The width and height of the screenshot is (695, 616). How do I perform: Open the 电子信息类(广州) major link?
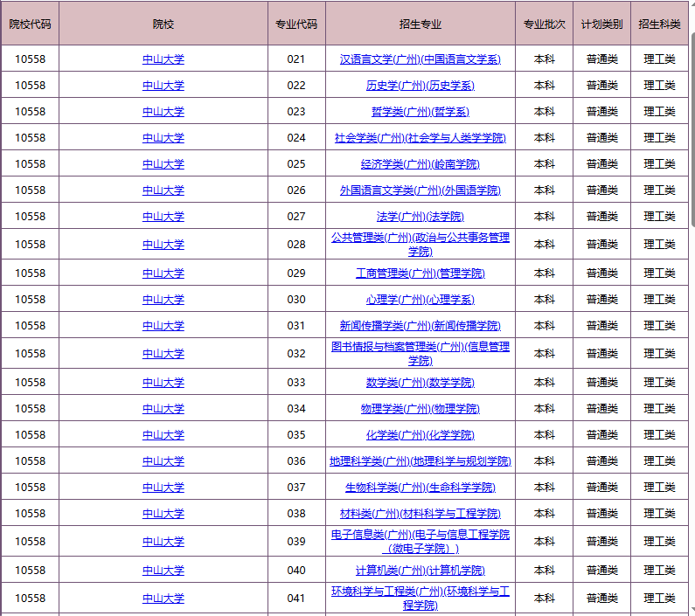point(420,542)
